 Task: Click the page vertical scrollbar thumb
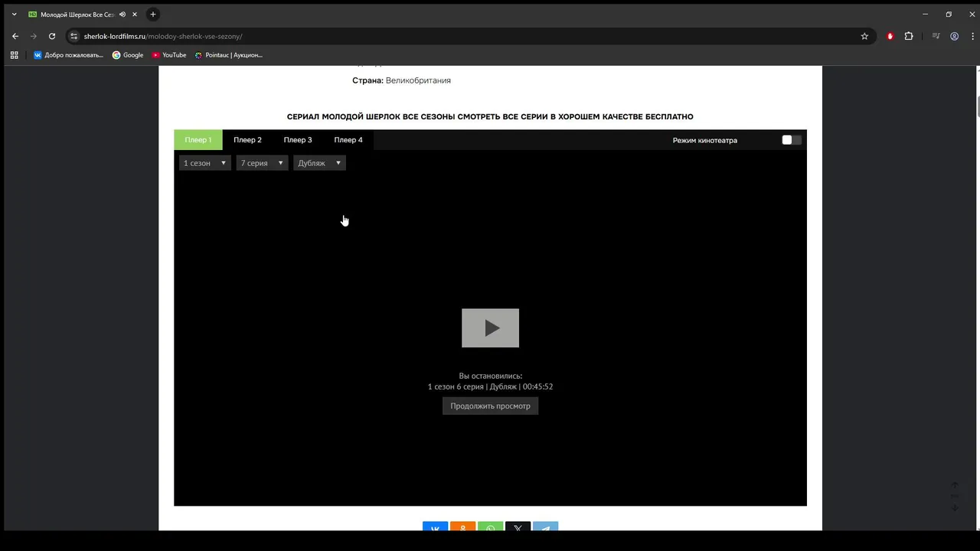pos(977,106)
